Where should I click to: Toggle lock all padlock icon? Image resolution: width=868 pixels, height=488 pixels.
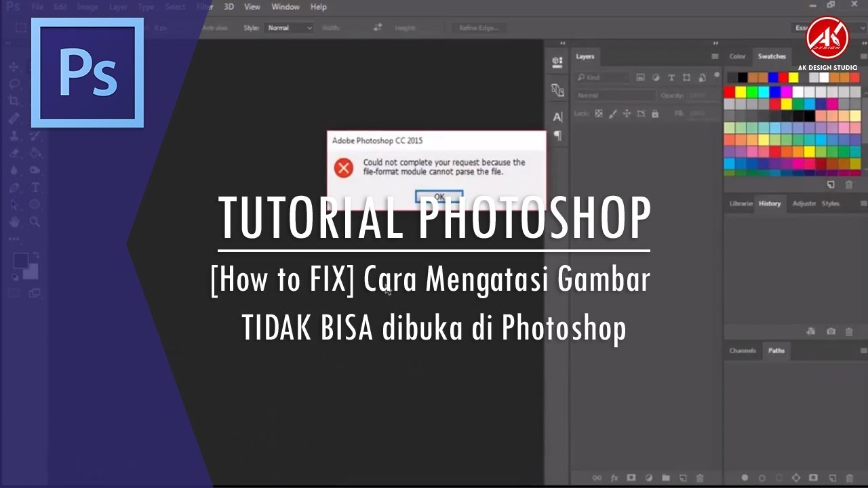655,114
